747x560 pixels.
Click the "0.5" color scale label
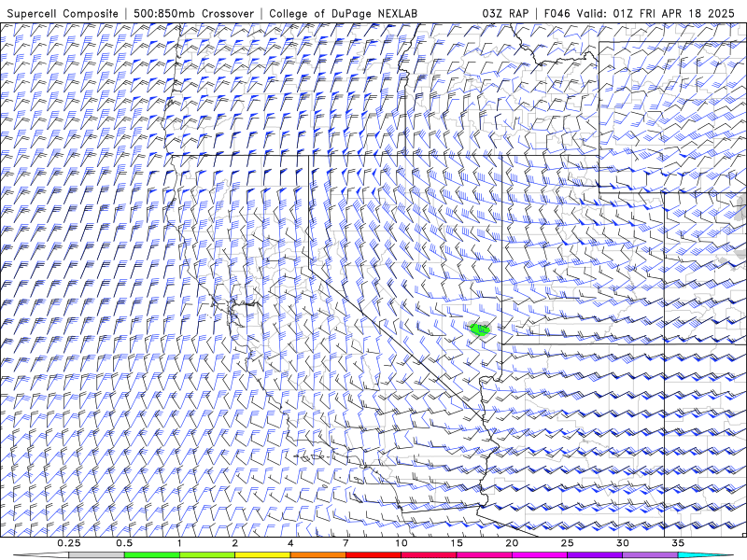[x=124, y=543]
